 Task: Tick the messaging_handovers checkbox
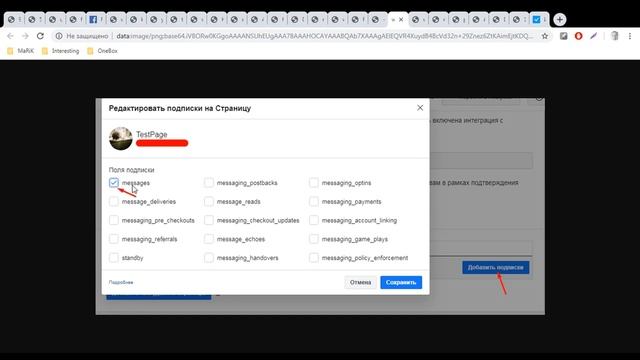(x=209, y=258)
